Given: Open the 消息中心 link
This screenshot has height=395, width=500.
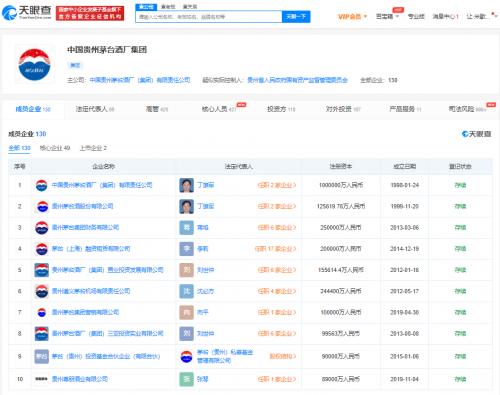Looking at the screenshot, I should click(x=445, y=16).
